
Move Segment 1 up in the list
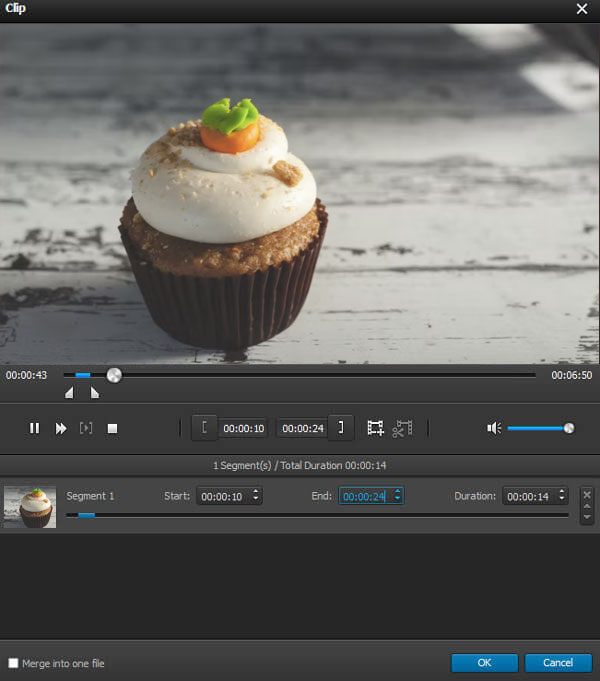587,506
